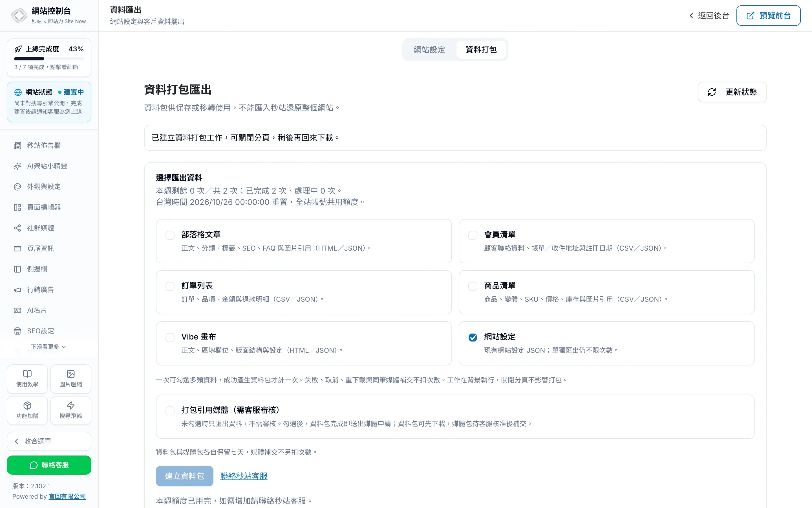Switch to the 網站設定 tab
The width and height of the screenshot is (812, 508).
point(429,50)
